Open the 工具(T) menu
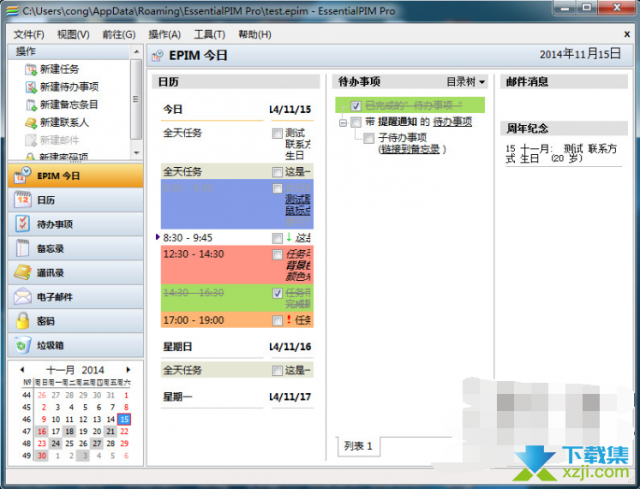Image resolution: width=640 pixels, height=489 pixels. (209, 35)
